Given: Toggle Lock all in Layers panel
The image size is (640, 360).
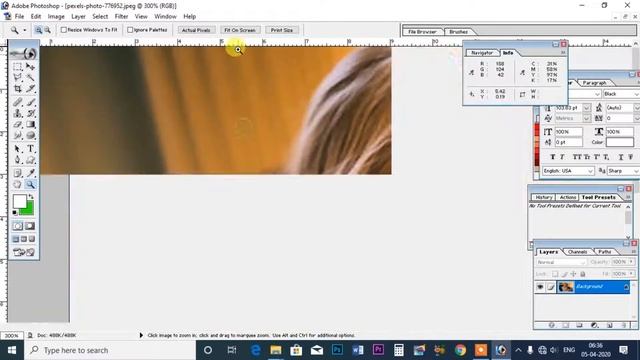Looking at the screenshot, I should point(583,274).
